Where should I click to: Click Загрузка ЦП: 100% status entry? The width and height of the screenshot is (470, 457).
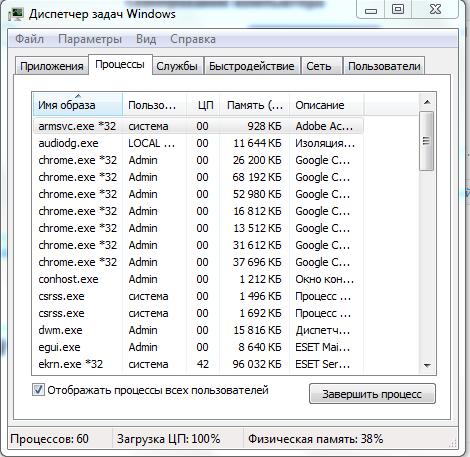coord(168,439)
